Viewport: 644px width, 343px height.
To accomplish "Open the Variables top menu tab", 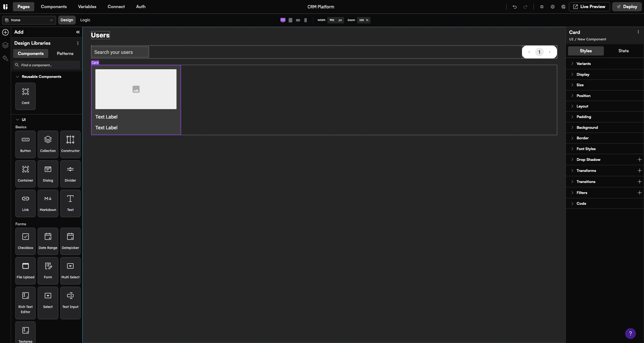I will pyautogui.click(x=87, y=7).
